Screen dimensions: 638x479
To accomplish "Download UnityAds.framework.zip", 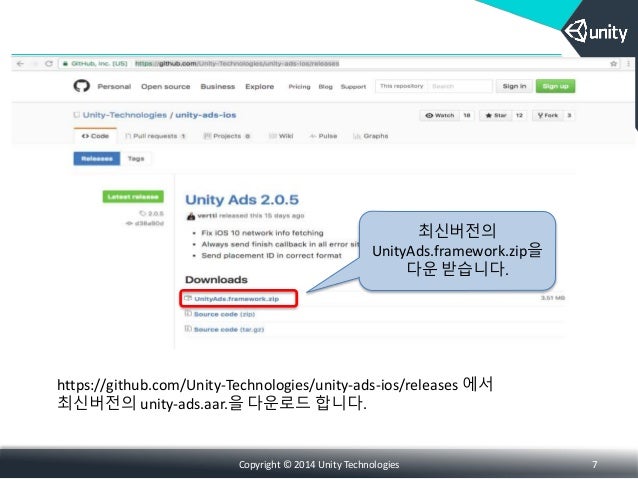I will (236, 299).
